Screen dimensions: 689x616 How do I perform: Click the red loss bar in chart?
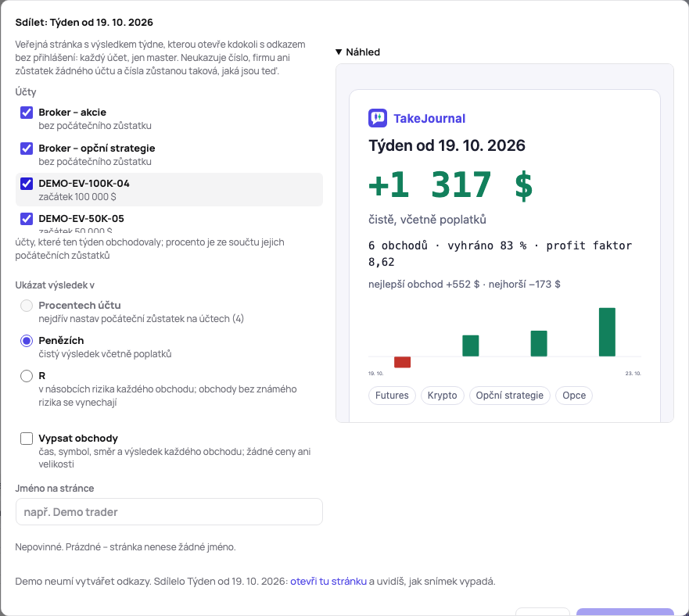click(x=403, y=362)
